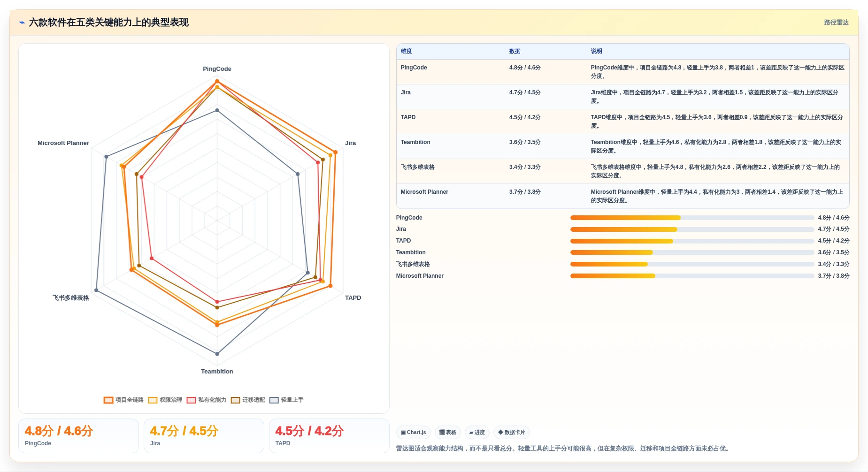Toggle the 项目全链路 legend swatch
The height and width of the screenshot is (472, 868).
click(x=108, y=400)
